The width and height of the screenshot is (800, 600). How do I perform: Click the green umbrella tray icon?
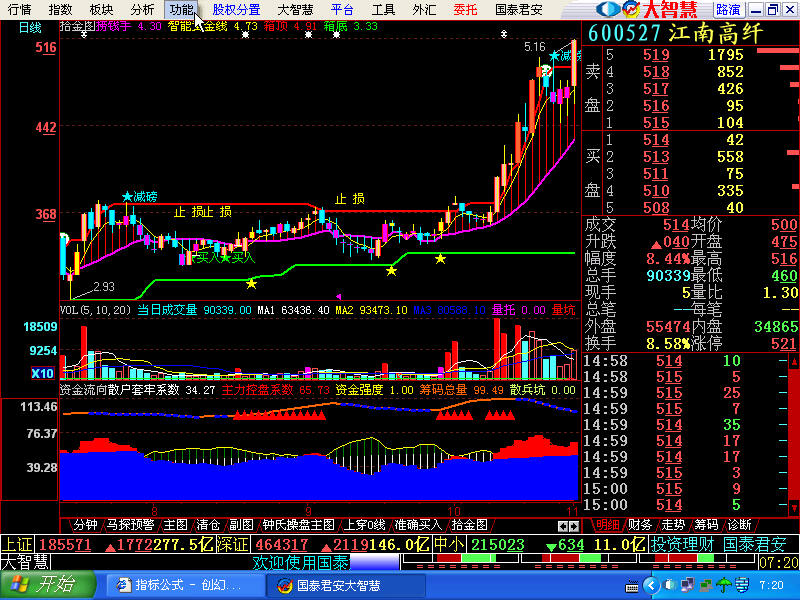coord(723,585)
